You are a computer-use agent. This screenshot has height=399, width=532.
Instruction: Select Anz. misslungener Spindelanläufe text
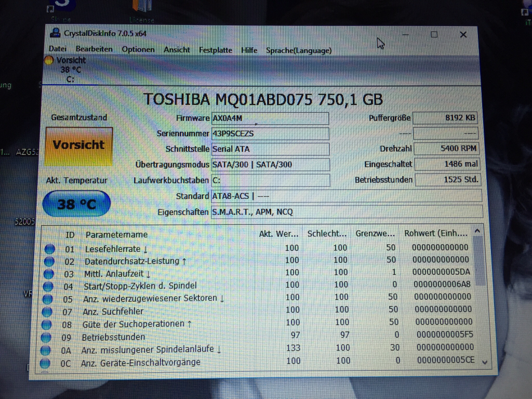[151, 350]
